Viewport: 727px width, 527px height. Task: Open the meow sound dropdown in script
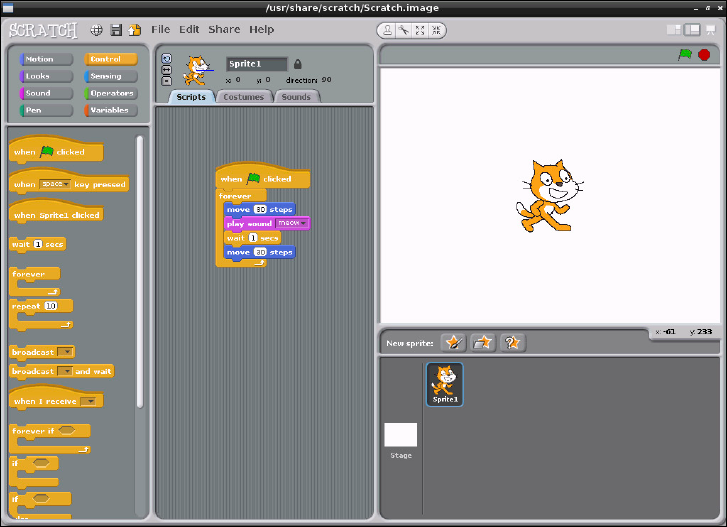coord(292,223)
